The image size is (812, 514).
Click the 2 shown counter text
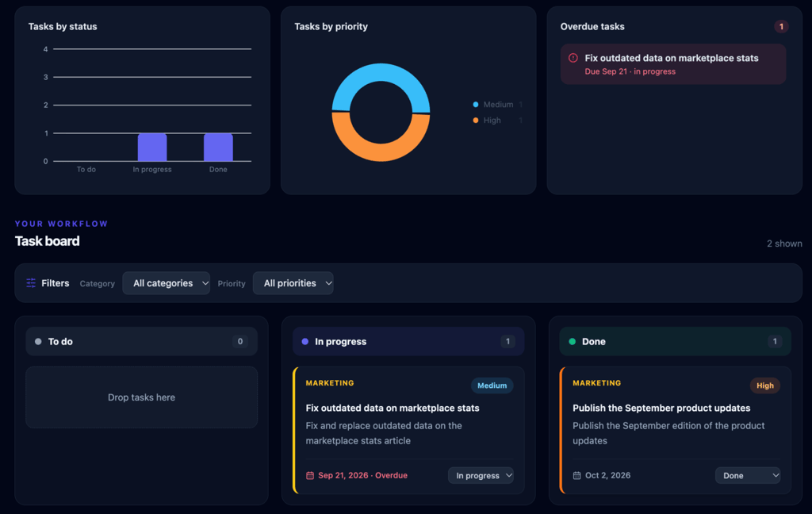tap(784, 244)
